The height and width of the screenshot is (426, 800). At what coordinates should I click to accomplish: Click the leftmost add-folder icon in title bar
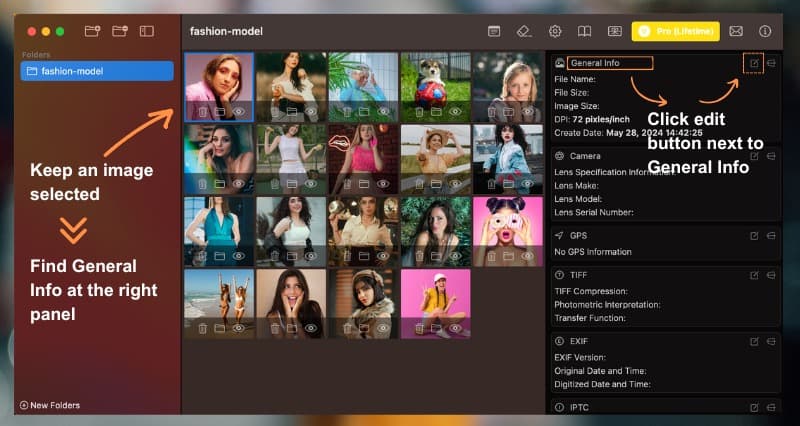(x=92, y=32)
